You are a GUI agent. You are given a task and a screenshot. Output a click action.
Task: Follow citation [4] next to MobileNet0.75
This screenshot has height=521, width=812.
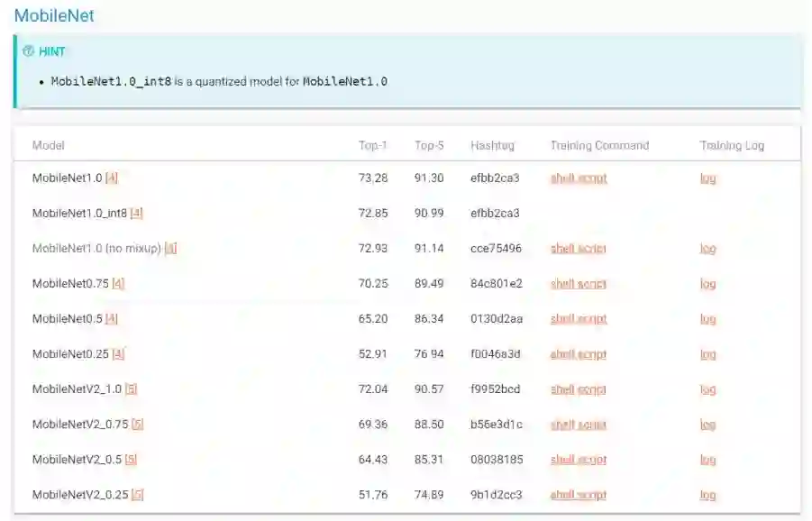(118, 284)
